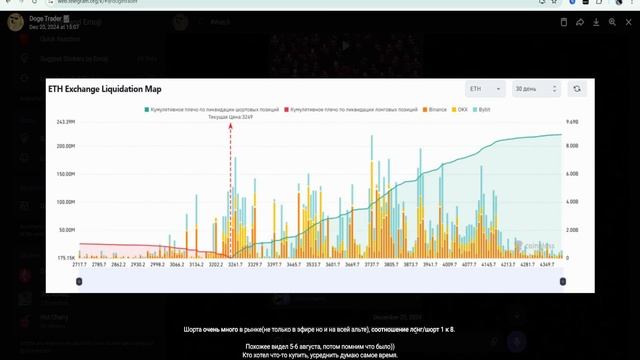Open the 30 день period dropdown
This screenshot has height=360, width=640.
coord(536,89)
